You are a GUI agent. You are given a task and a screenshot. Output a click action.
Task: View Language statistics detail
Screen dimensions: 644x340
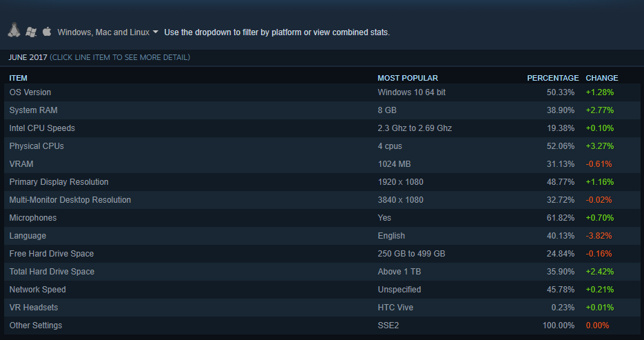(x=28, y=235)
